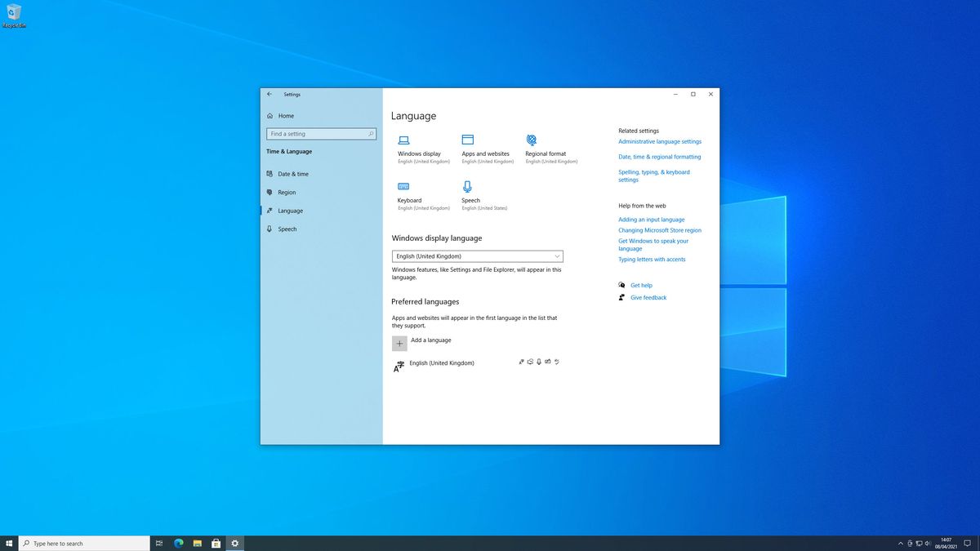Click the Give feedback icon
This screenshot has width=980, height=551.
621,297
